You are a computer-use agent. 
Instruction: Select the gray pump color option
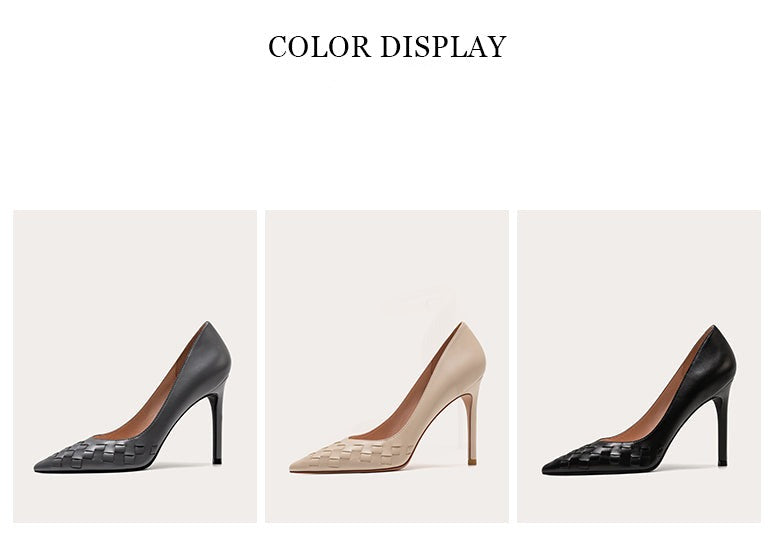point(135,366)
